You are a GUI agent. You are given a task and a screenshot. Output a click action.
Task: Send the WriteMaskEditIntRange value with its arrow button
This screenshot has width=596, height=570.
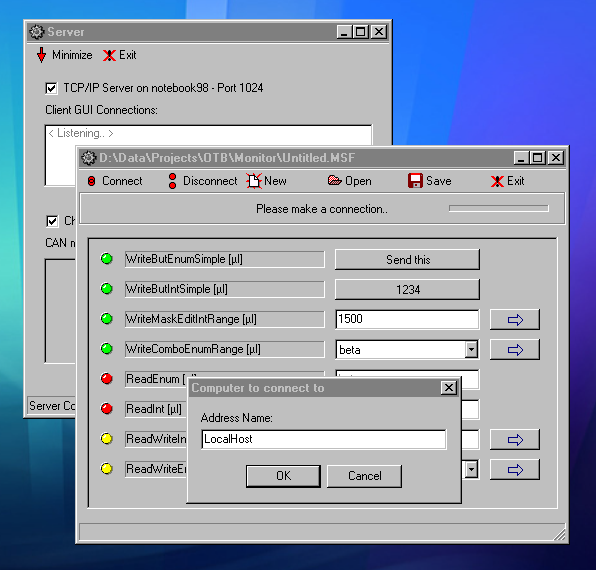click(515, 320)
